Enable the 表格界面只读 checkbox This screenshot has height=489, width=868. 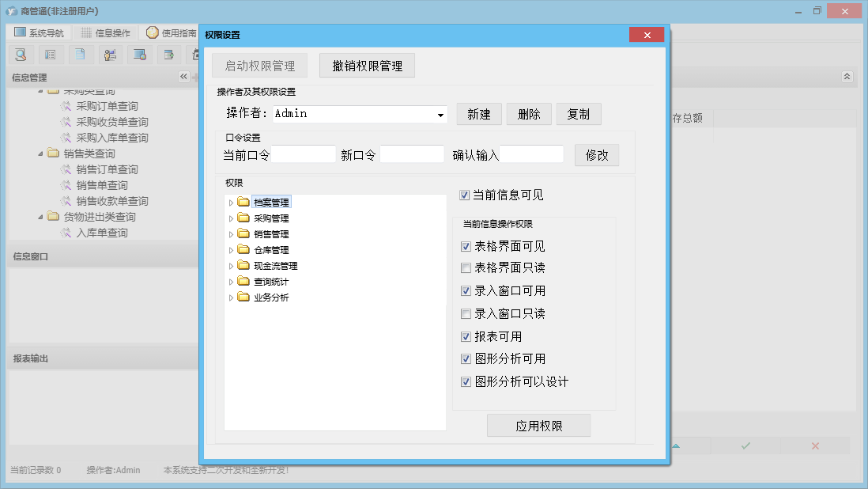pyautogui.click(x=466, y=268)
